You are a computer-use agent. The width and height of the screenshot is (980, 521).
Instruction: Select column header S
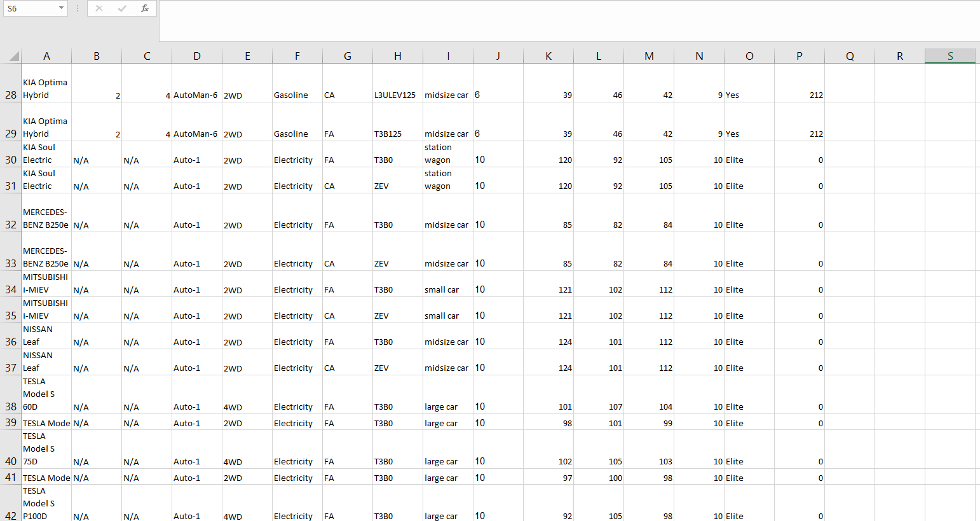click(x=949, y=56)
